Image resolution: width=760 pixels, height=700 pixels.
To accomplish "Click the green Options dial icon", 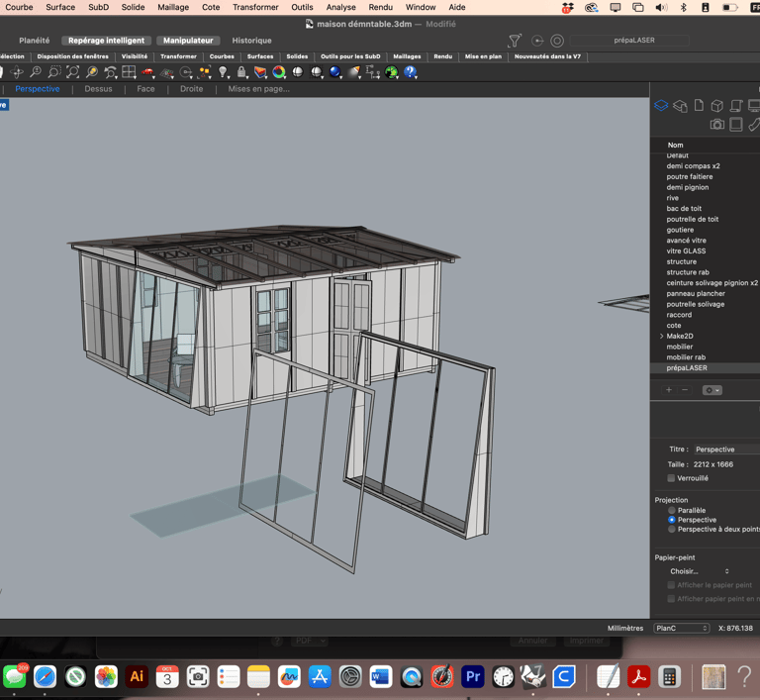I will [x=391, y=72].
